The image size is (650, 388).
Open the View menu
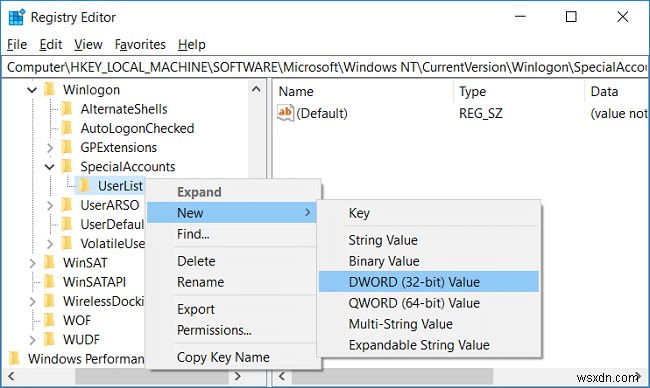pos(88,44)
